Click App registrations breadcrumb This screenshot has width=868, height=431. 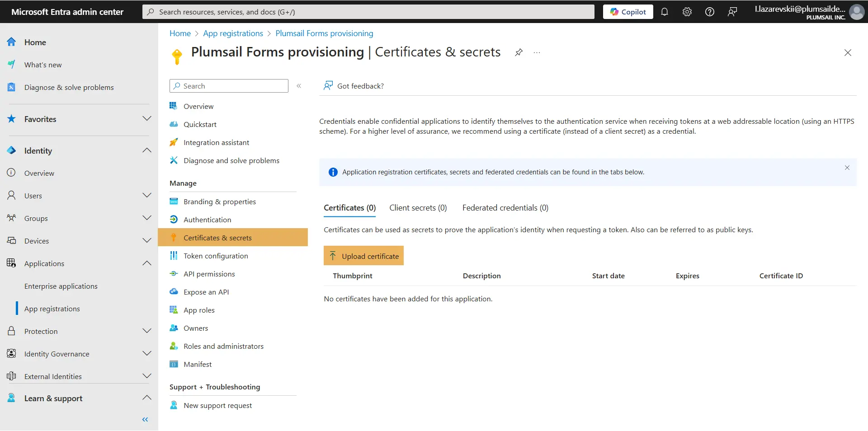coord(233,33)
